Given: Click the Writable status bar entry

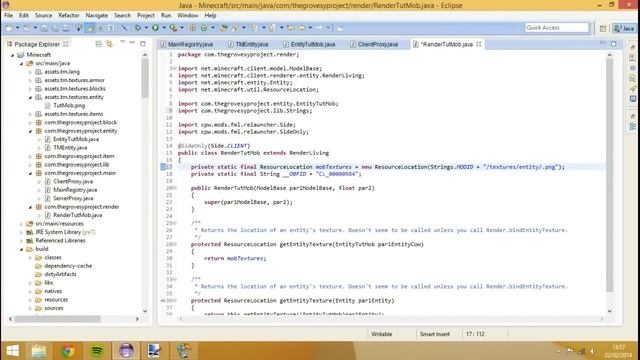Looking at the screenshot, I should 382,334.
